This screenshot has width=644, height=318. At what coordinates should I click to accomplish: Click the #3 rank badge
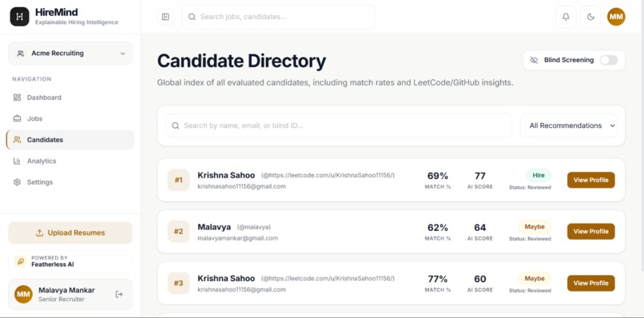coord(179,283)
